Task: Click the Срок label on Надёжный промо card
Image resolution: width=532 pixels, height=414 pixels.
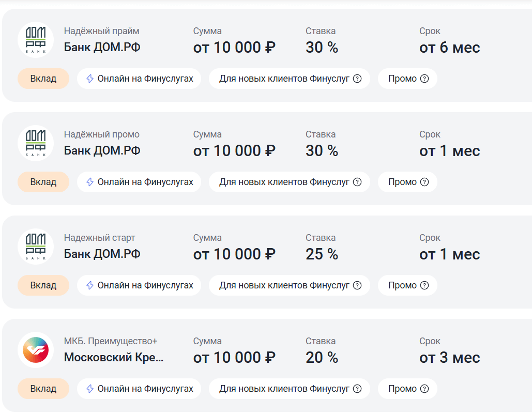Action: (430, 134)
